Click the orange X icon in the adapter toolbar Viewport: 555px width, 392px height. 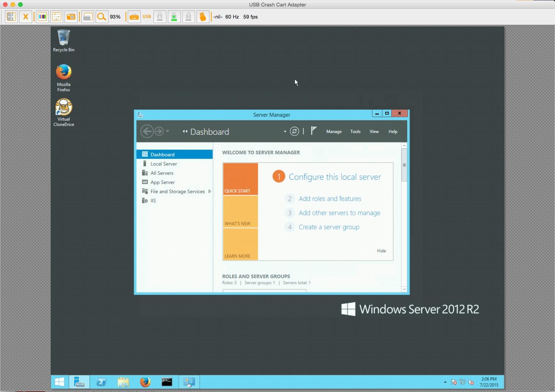(26, 17)
